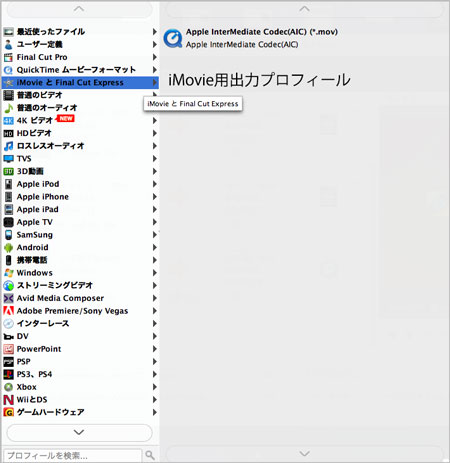Click the HD video icon
This screenshot has height=463, width=450.
pyautogui.click(x=8, y=133)
